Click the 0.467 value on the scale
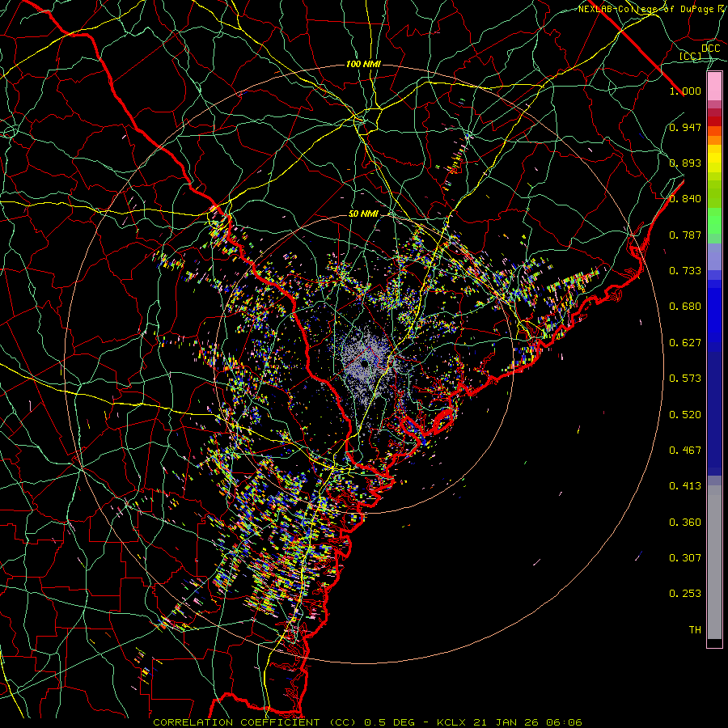Screen dimensions: 728x728 coord(685,451)
